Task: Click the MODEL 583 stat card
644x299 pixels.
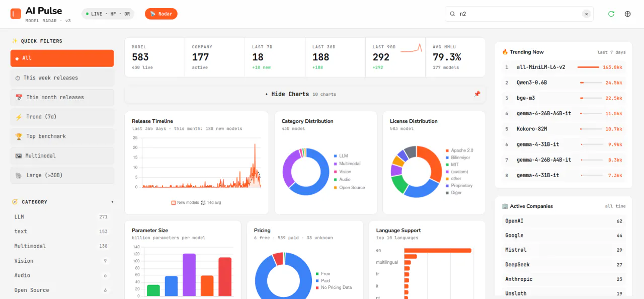Action: 154,57
